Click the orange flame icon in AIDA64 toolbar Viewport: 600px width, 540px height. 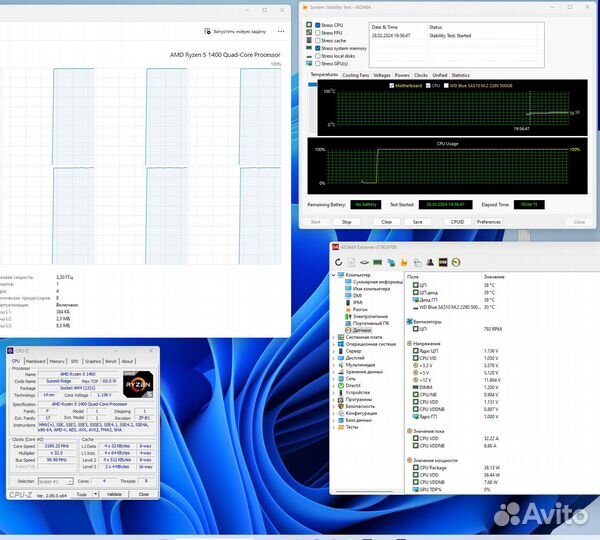pos(404,263)
